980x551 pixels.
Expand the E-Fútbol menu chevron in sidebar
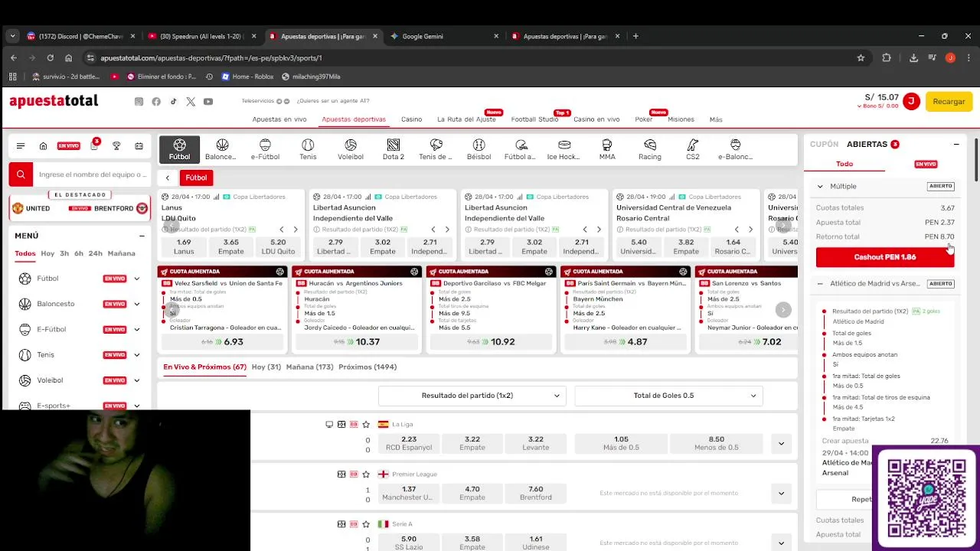[137, 329]
